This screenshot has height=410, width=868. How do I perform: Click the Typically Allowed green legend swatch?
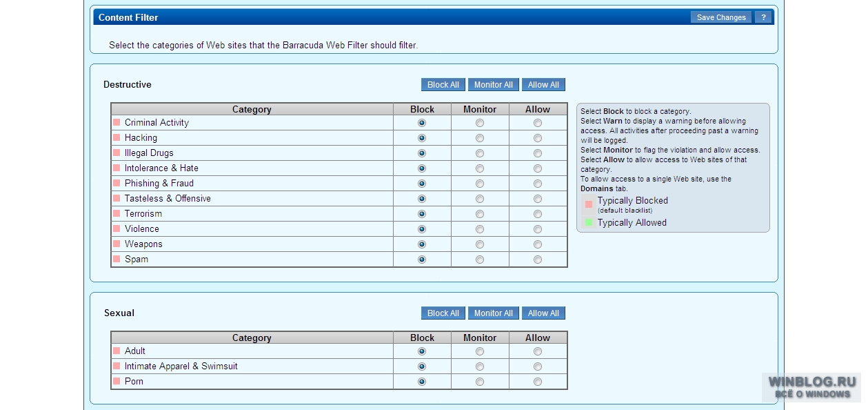point(589,222)
